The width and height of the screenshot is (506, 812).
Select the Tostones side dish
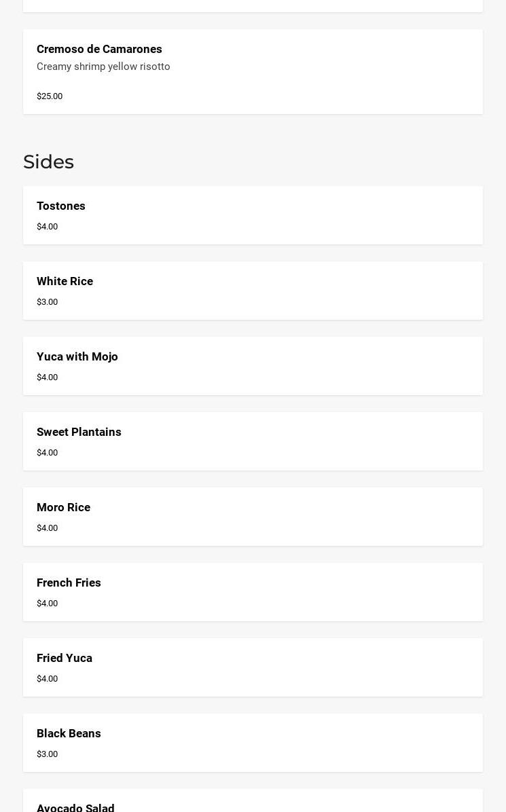[61, 206]
